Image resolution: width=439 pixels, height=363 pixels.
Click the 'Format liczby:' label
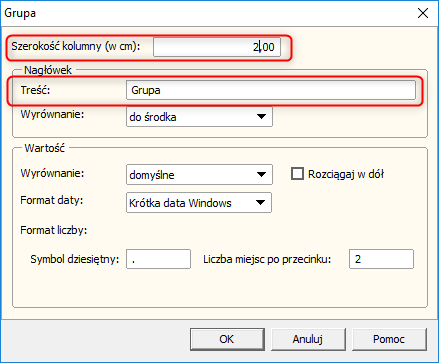54,230
